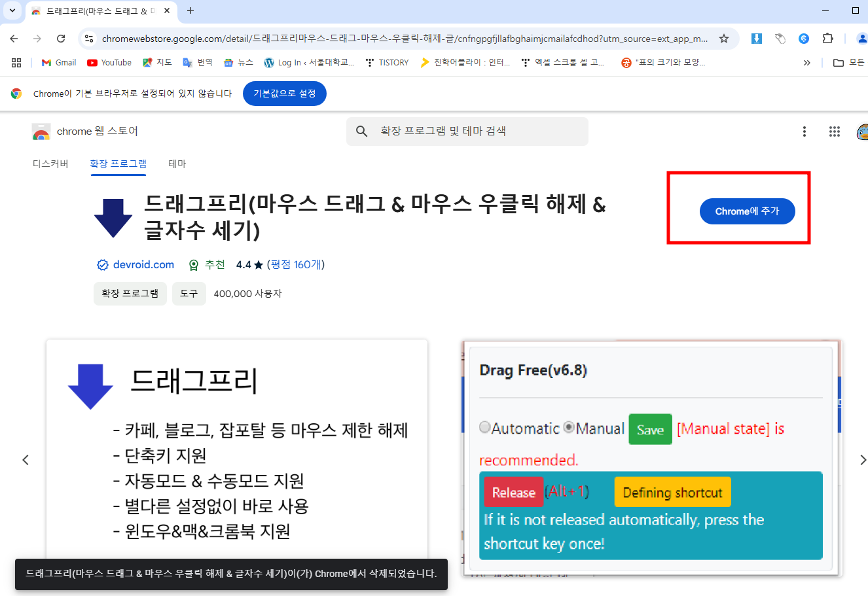Image resolution: width=868 pixels, height=596 pixels.
Task: Open the devroid.com publisher link
Action: coord(143,265)
